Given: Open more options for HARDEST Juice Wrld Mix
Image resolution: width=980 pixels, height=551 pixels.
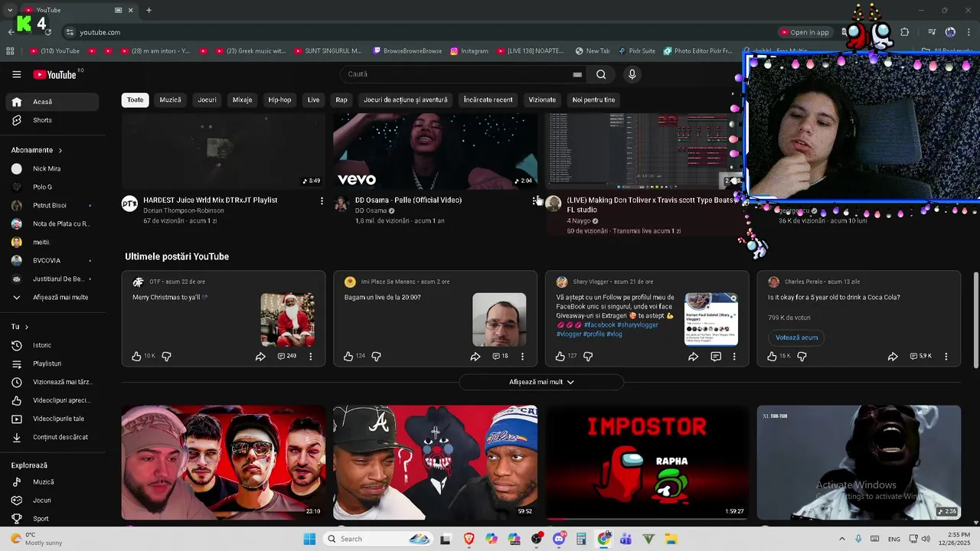Looking at the screenshot, I should point(322,201).
